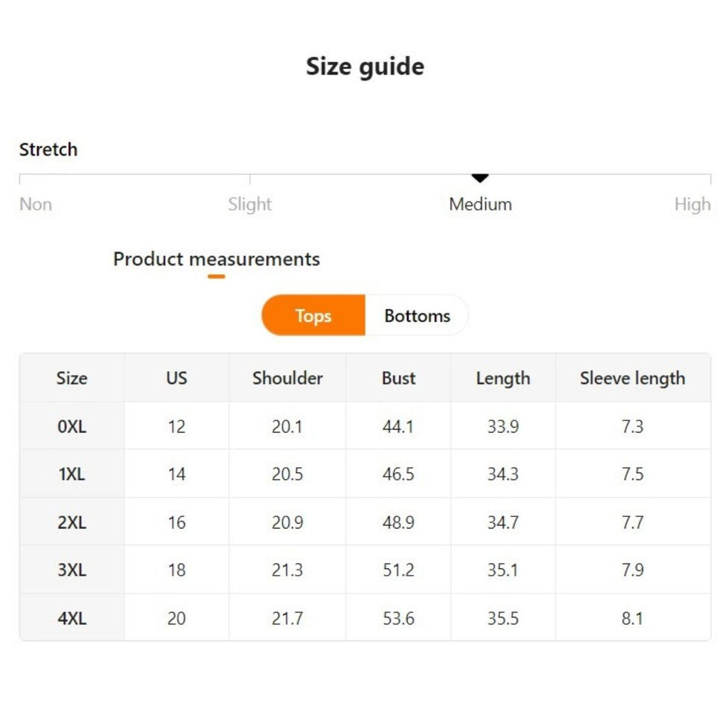Viewport: 728px width, 728px height.
Task: Click the Slight stretch level
Action: (x=250, y=205)
